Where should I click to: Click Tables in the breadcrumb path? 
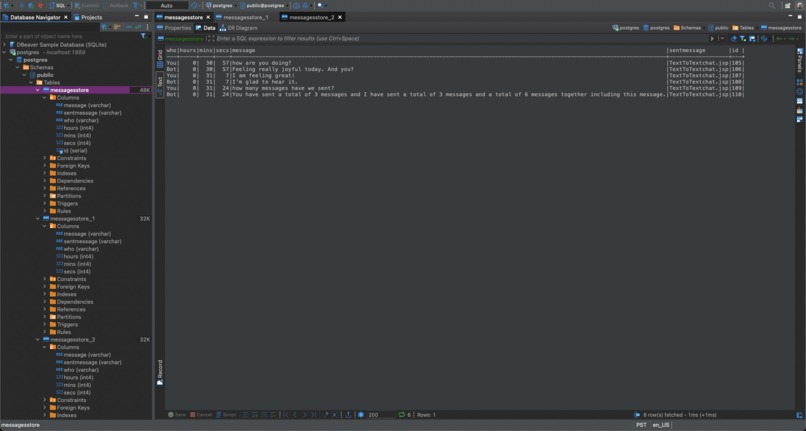743,28
